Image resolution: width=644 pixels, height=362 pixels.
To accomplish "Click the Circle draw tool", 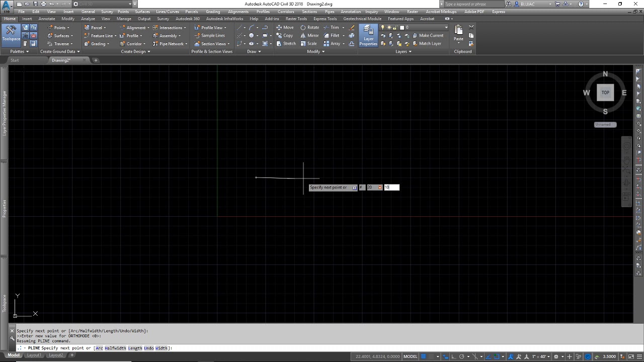I will coord(252,36).
